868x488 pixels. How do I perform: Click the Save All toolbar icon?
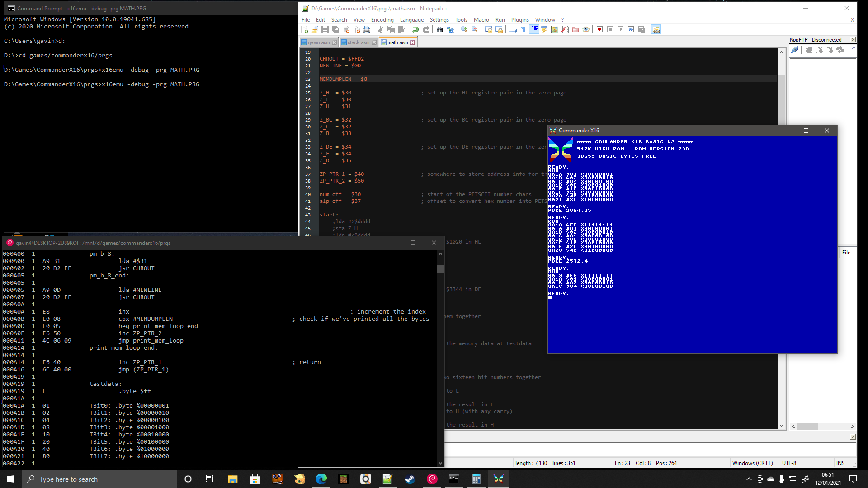(x=335, y=29)
